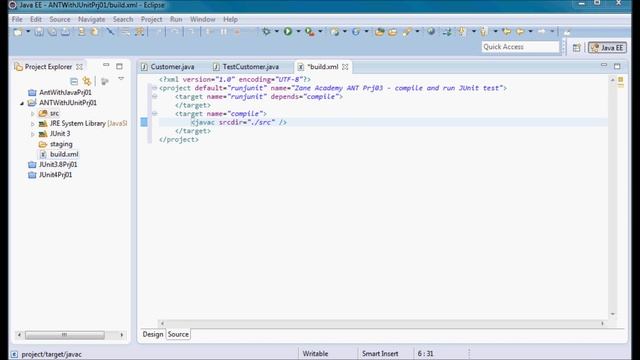This screenshot has height=360, width=640.
Task: Collapse the ANTWithJUnitPrj01 project node
Action: click(22, 103)
